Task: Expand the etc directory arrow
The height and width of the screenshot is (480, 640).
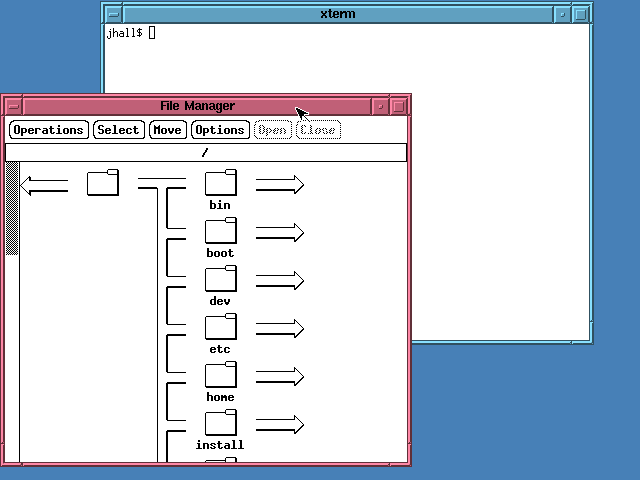Action: tap(279, 329)
